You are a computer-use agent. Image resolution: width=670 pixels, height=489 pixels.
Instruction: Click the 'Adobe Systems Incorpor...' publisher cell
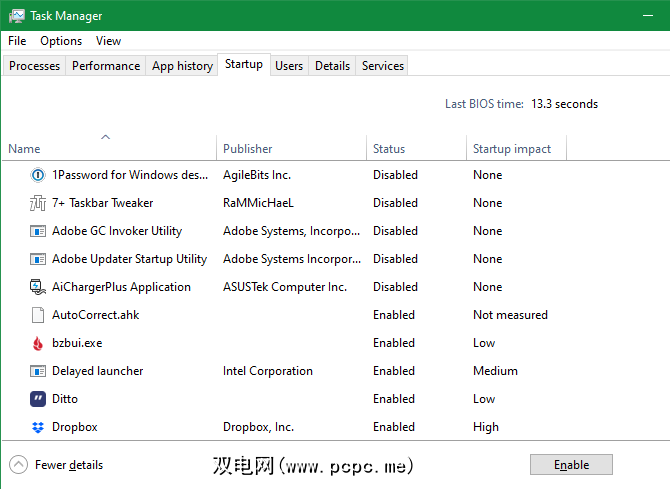(x=292, y=259)
